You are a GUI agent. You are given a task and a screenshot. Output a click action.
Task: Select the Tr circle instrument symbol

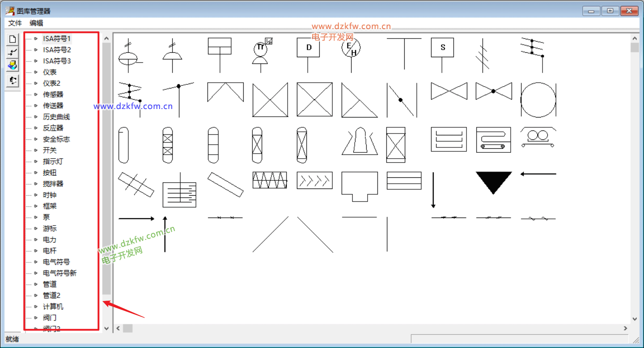(262, 48)
